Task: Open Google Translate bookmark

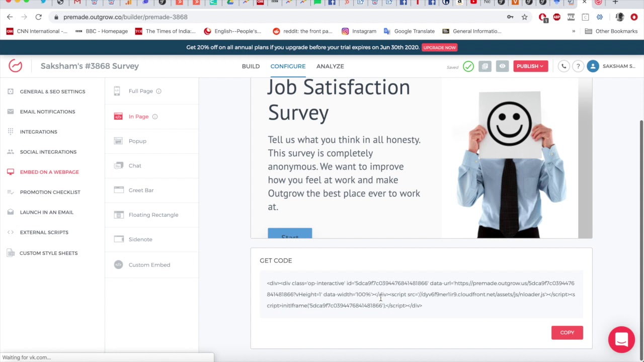Action: (x=409, y=31)
